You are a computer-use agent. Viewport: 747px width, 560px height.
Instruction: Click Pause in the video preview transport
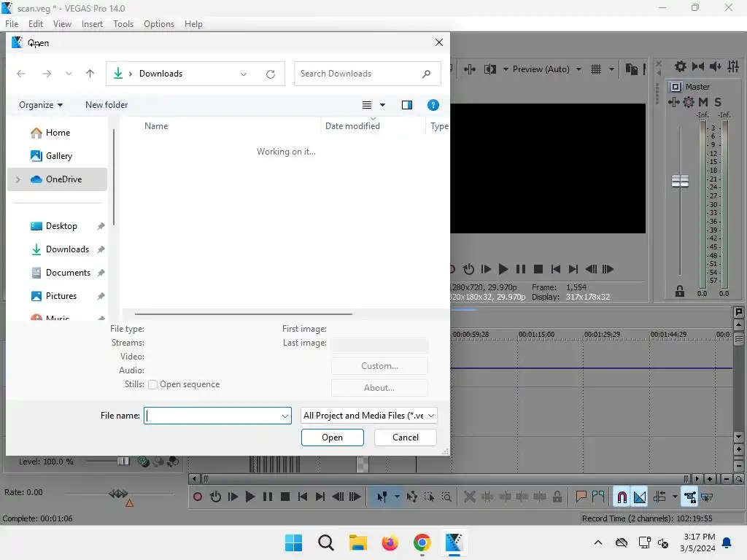[521, 269]
